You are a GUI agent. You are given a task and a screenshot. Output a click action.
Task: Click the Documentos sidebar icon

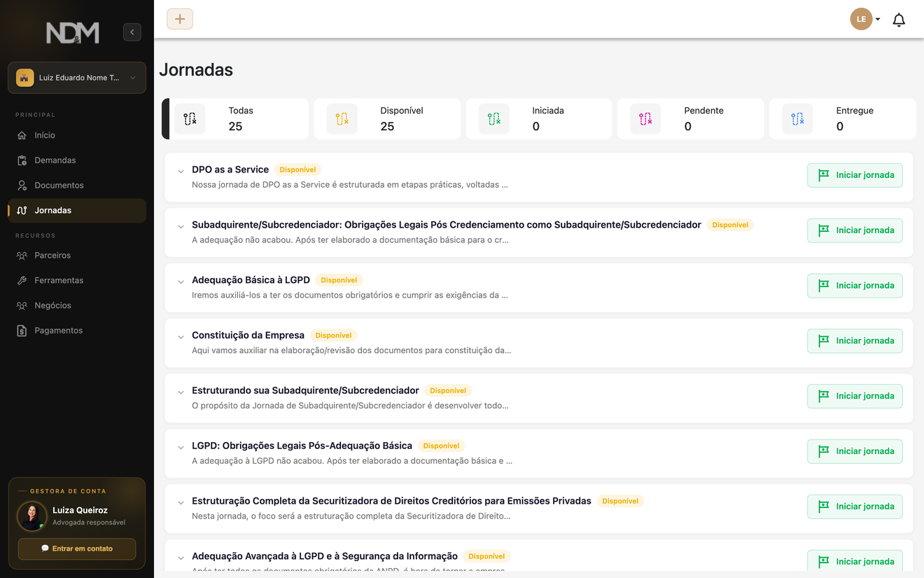[x=22, y=186]
